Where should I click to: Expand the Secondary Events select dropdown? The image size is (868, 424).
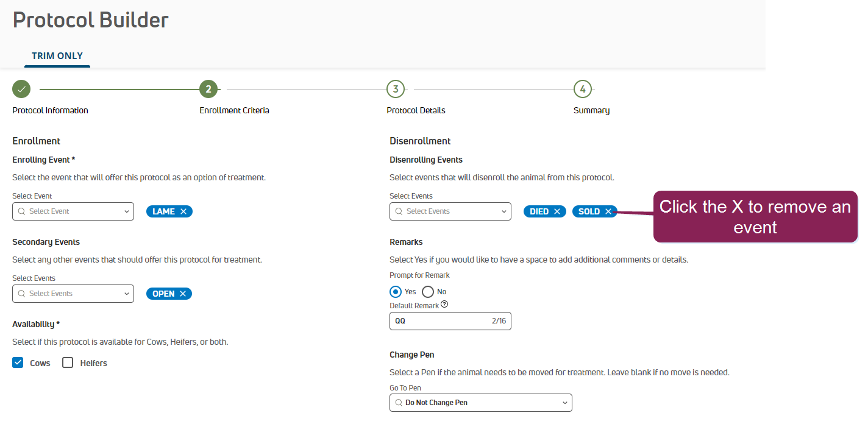click(x=73, y=294)
